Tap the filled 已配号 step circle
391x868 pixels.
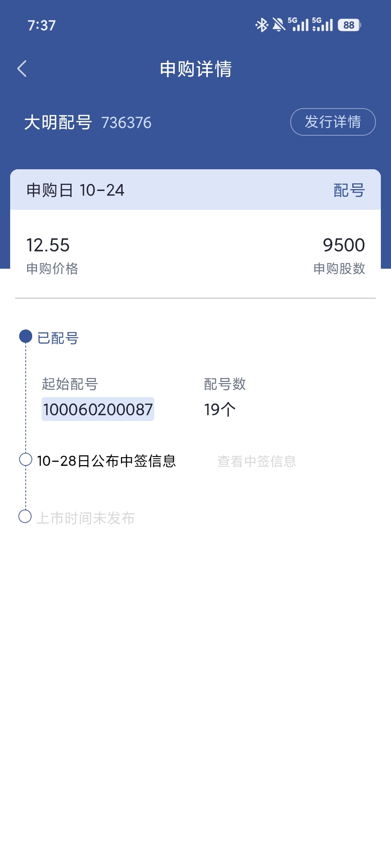(26, 336)
